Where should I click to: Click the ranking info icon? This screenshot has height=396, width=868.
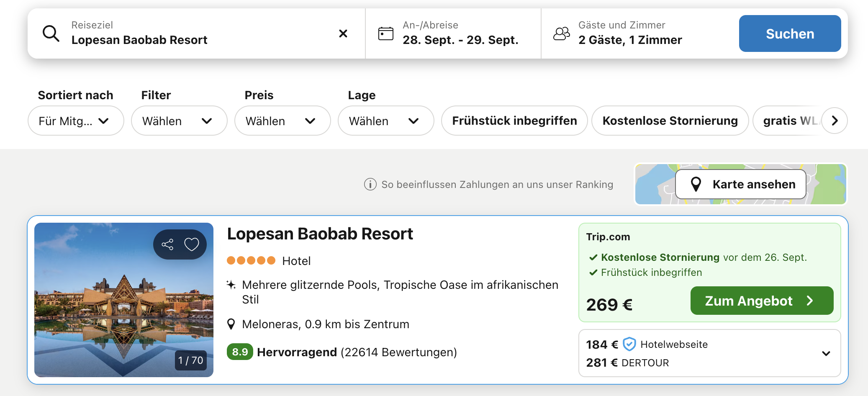point(370,184)
